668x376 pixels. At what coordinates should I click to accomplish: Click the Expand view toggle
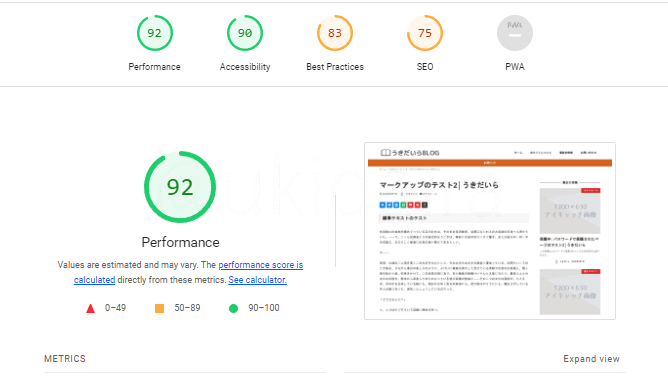point(591,359)
